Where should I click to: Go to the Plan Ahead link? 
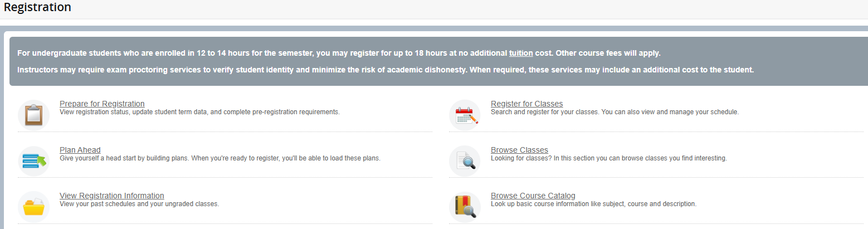pyautogui.click(x=80, y=150)
